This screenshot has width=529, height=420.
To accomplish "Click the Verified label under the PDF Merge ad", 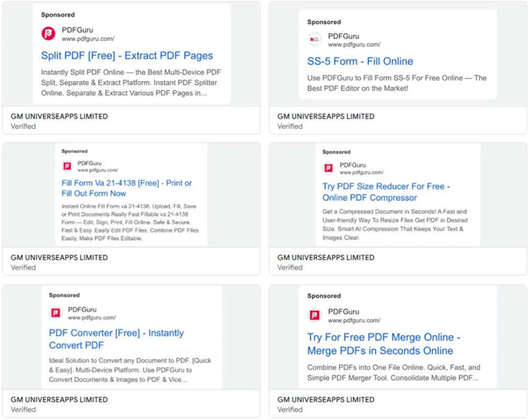I will tap(290, 409).
